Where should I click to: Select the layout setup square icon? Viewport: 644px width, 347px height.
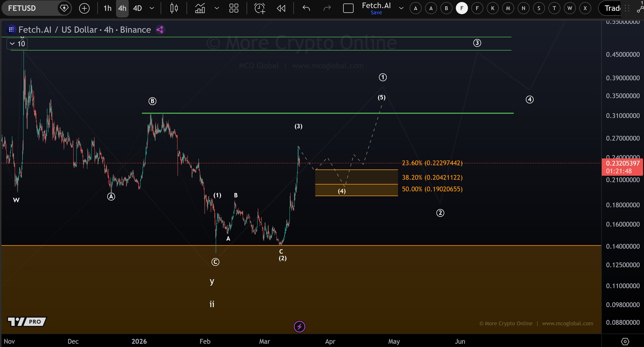click(x=348, y=8)
